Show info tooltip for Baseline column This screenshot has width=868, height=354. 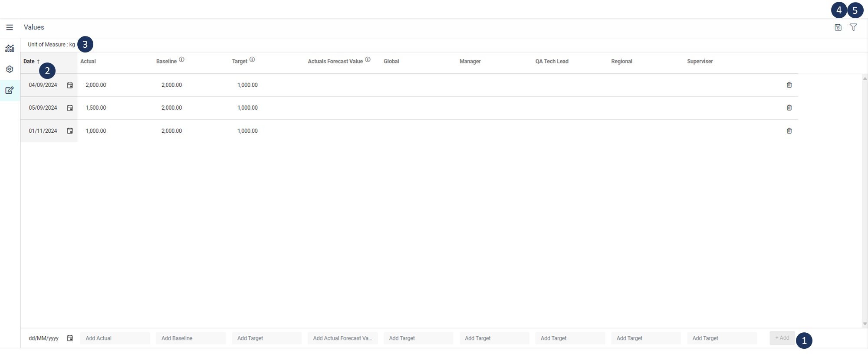click(181, 59)
